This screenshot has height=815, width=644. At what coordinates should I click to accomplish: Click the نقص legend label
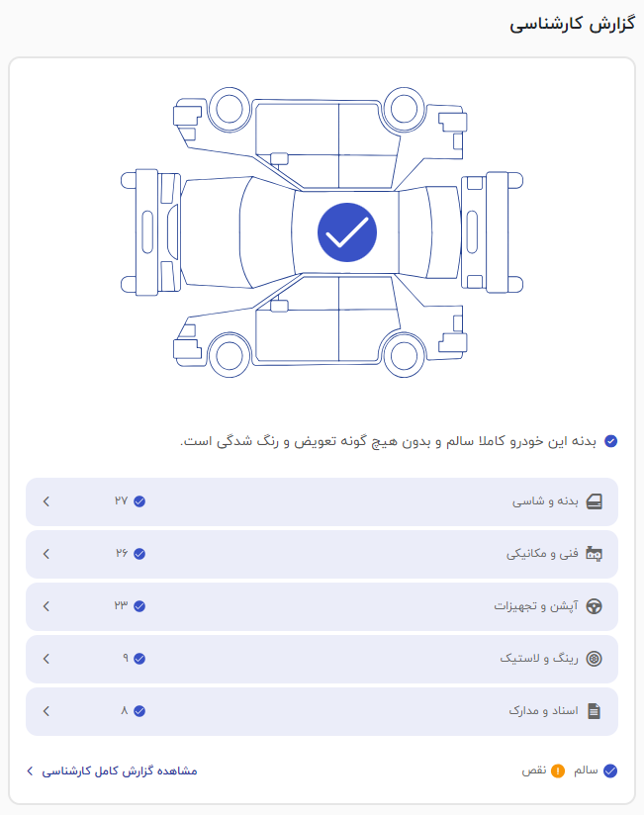tap(535, 770)
